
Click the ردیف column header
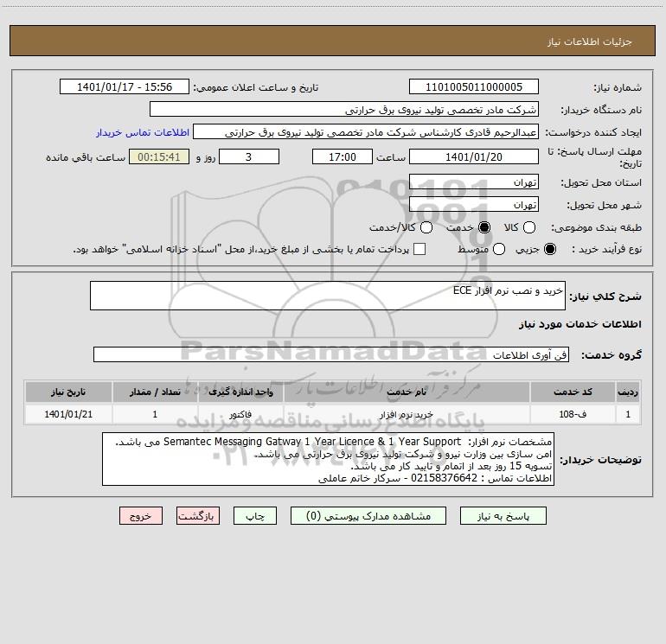(x=628, y=392)
